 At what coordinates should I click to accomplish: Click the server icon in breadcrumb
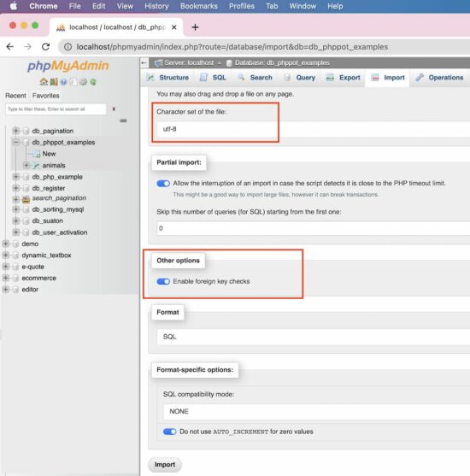click(158, 63)
